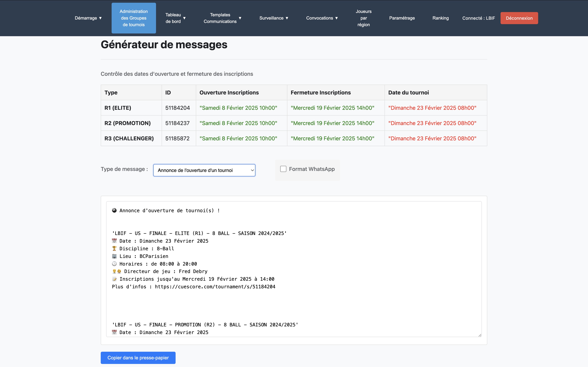Enable the Format WhatsApp checkbox
This screenshot has width=588, height=367.
pyautogui.click(x=283, y=169)
